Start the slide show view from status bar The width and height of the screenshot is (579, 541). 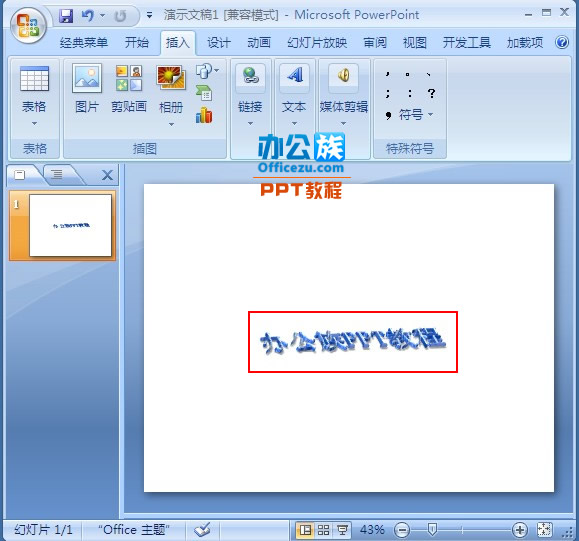(x=342, y=530)
